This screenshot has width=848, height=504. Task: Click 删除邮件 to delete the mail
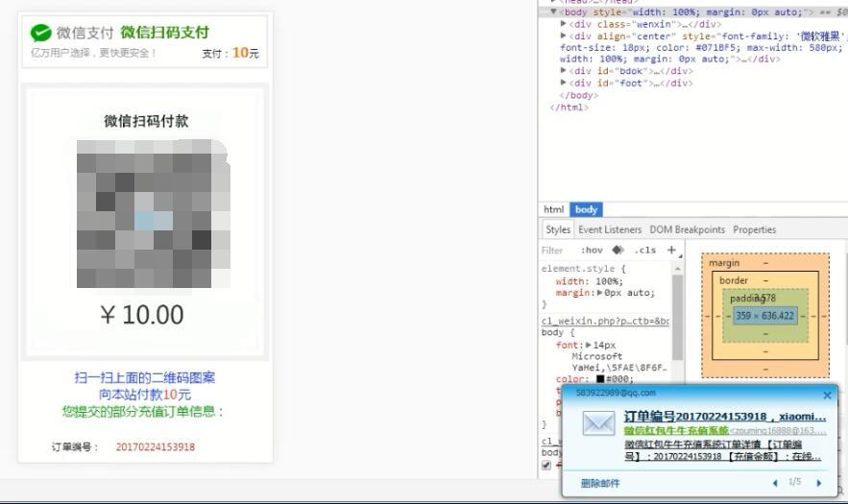coord(600,483)
